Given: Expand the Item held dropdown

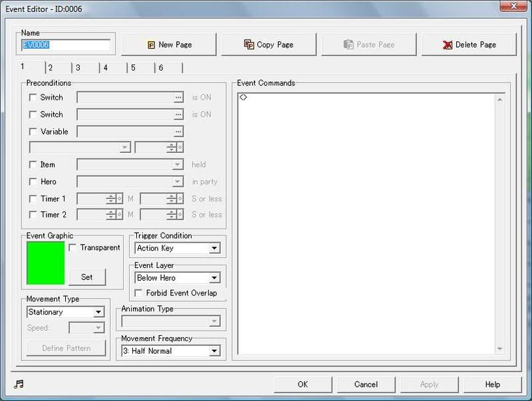Looking at the screenshot, I should coord(130,164).
